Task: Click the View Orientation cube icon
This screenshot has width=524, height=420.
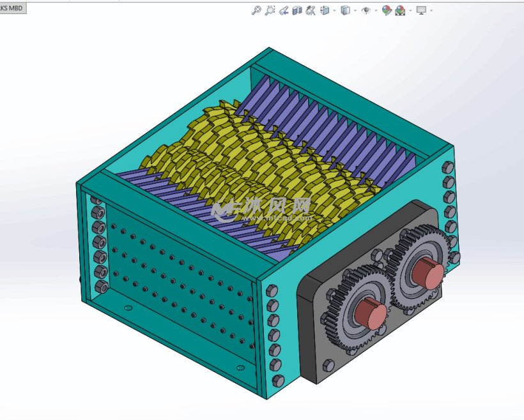Action: click(323, 10)
